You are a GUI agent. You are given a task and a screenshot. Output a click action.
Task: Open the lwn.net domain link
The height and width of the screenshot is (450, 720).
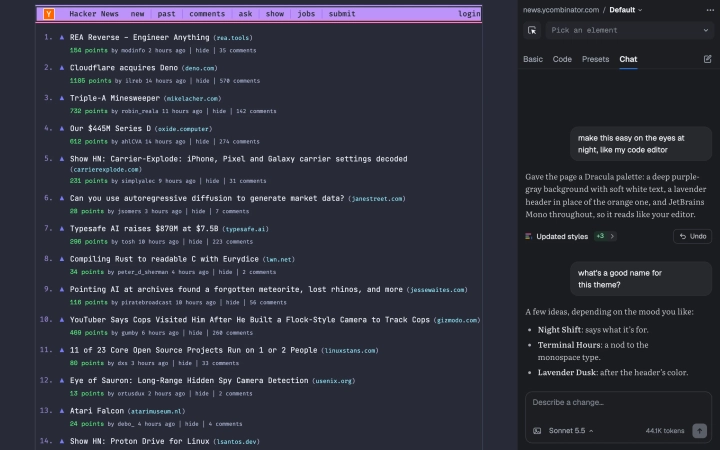[x=279, y=259]
